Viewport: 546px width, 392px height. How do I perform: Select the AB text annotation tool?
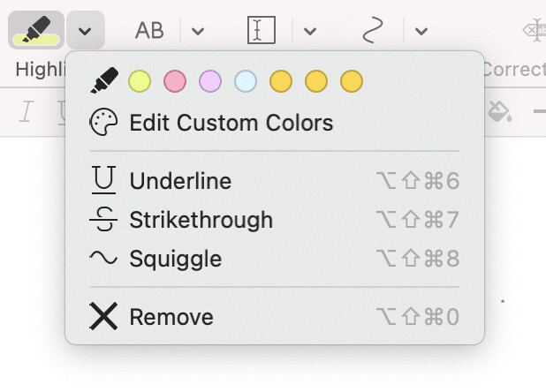click(x=149, y=31)
